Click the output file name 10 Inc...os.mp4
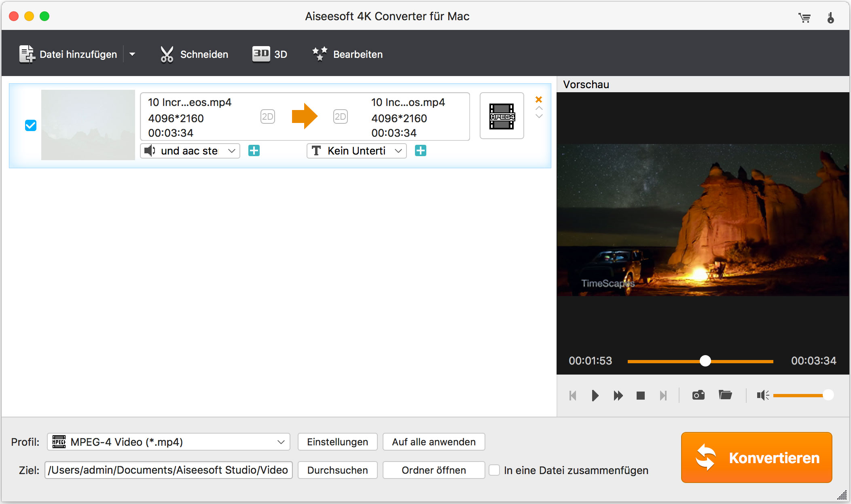Viewport: 851px width, 504px height. pos(408,102)
